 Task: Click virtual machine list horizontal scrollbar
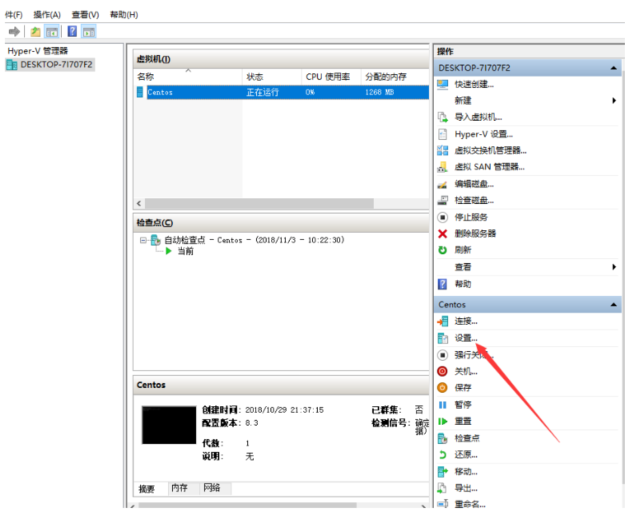(x=259, y=203)
